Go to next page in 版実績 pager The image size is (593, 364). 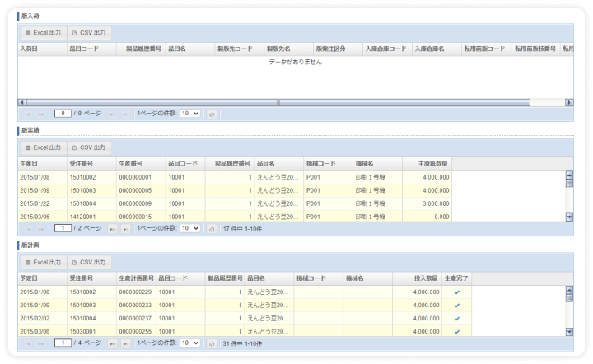113,228
